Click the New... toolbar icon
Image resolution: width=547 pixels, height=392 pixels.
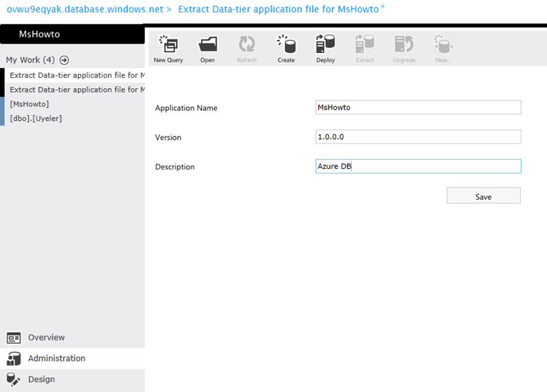[443, 45]
